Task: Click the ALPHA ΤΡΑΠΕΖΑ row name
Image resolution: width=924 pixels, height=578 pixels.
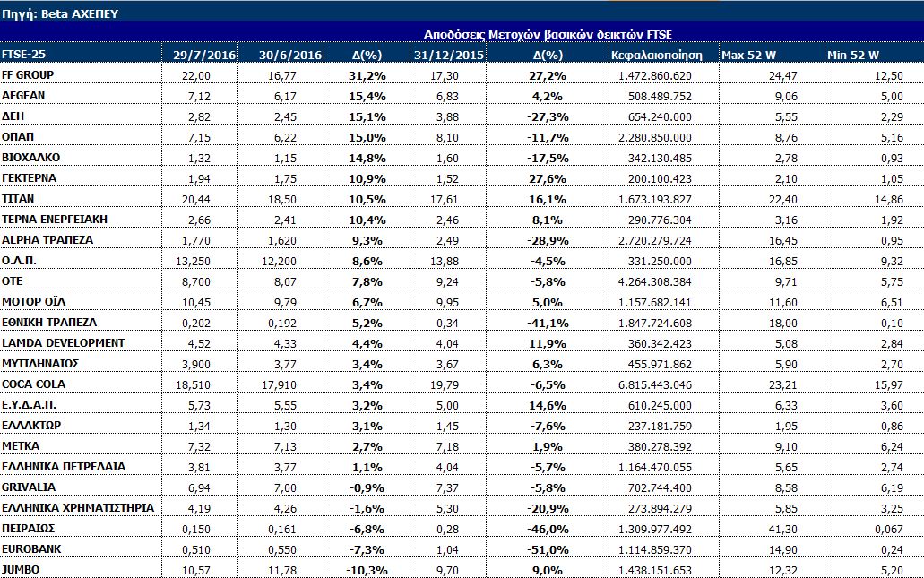Action: point(47,240)
